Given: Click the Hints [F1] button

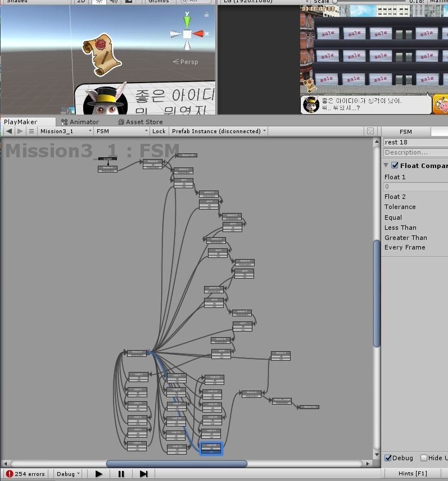Looking at the screenshot, I should (413, 473).
